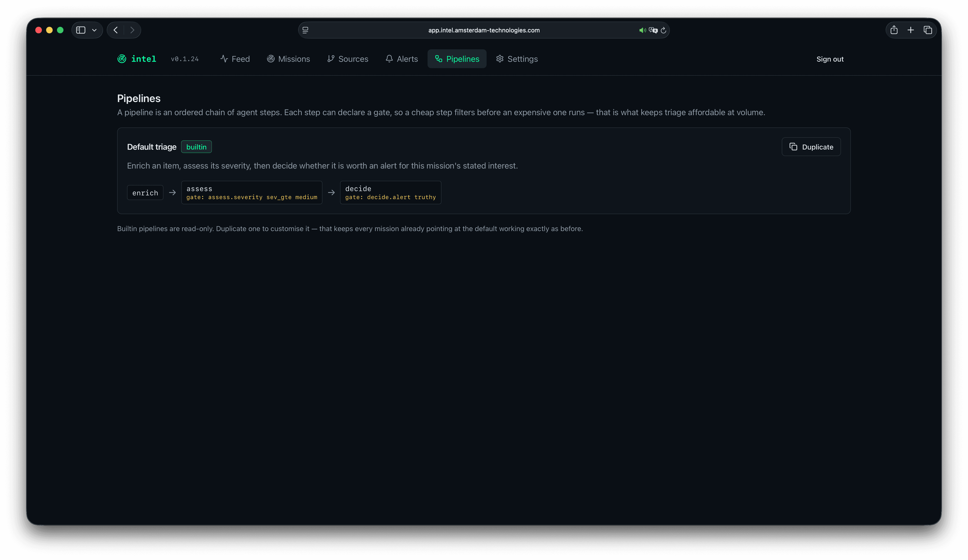Click the builtin badge

click(x=196, y=147)
